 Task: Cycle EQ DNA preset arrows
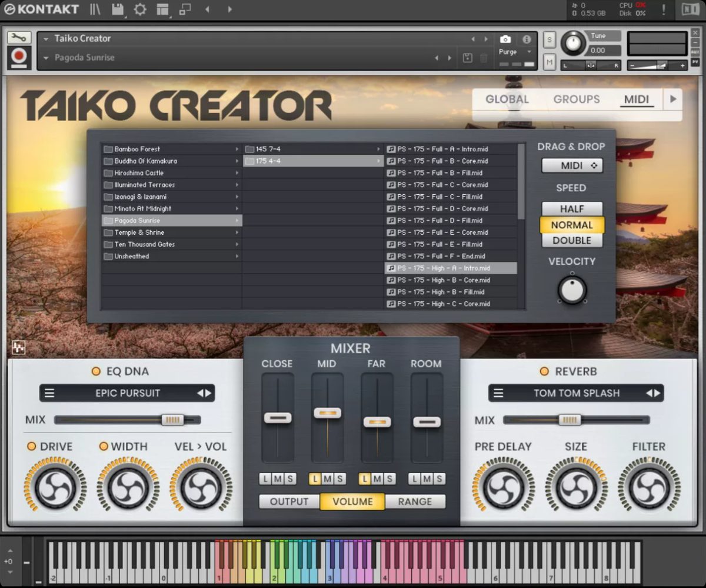click(204, 393)
